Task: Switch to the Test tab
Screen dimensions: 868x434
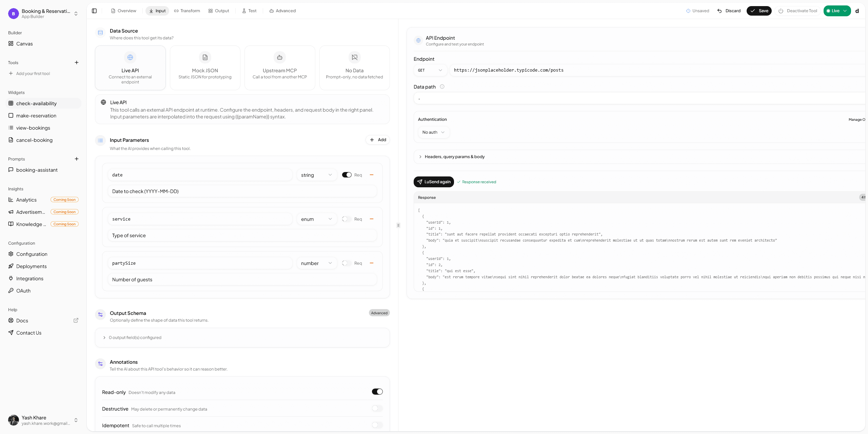Action: 249,11
